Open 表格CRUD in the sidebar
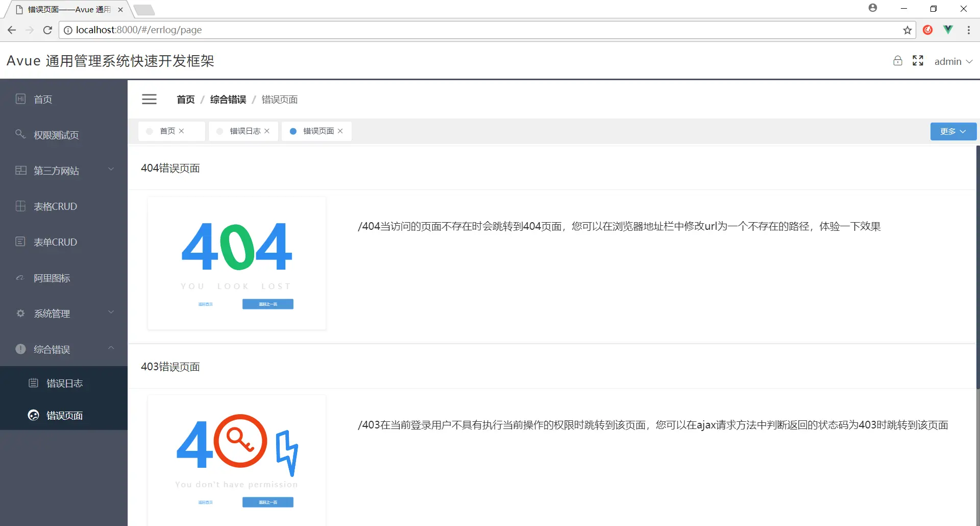Viewport: 980px width, 526px height. tap(64, 206)
